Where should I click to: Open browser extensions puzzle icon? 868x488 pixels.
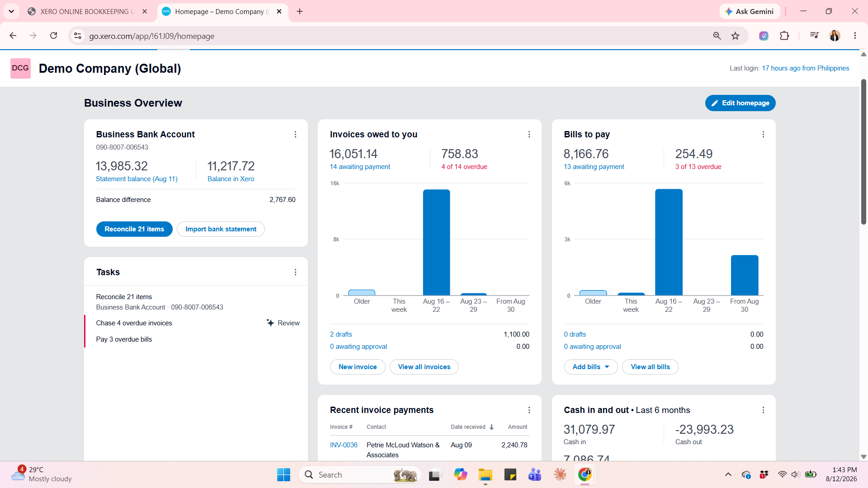click(x=784, y=36)
